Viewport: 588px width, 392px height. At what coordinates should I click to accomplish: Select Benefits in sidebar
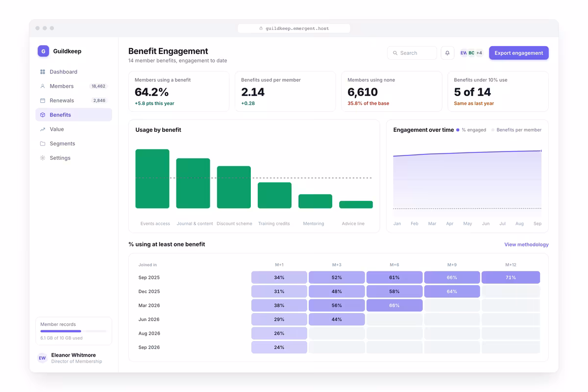73,115
